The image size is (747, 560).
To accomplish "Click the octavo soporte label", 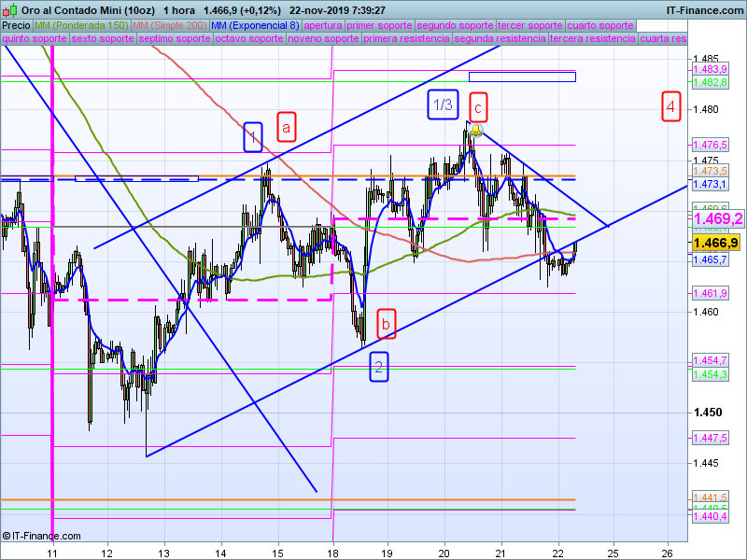I will click(249, 38).
